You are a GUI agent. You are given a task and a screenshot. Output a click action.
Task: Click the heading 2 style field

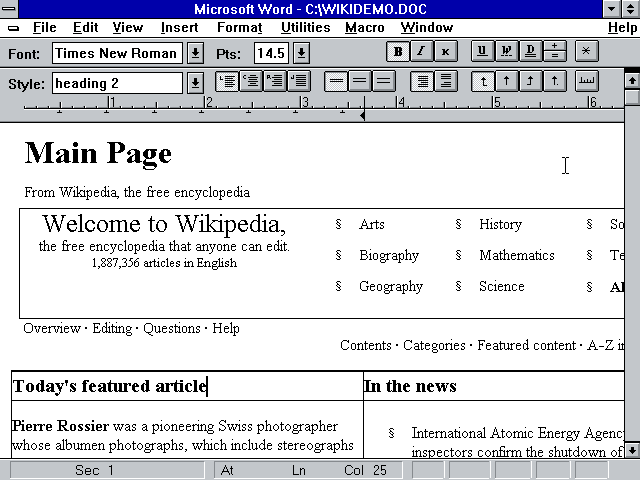117,83
